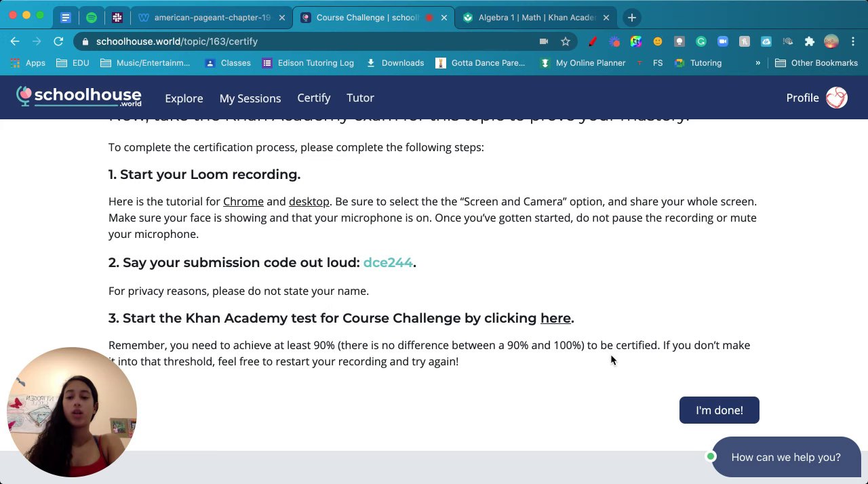Open the Downloads bookmark
Viewport: 868px width, 484px height.
coord(395,63)
